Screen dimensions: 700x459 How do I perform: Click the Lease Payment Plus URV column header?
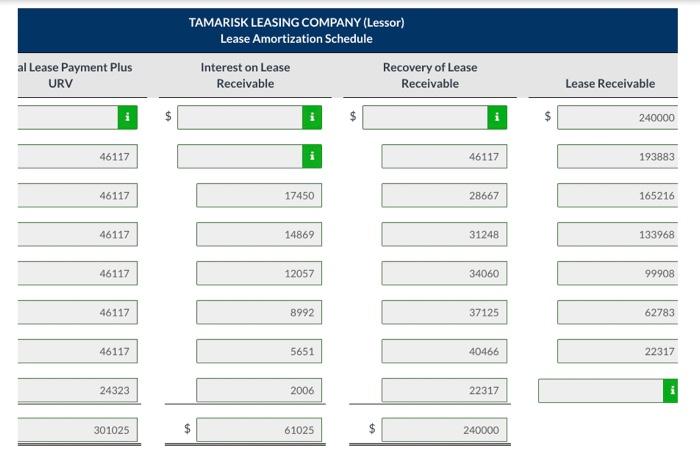click(75, 75)
